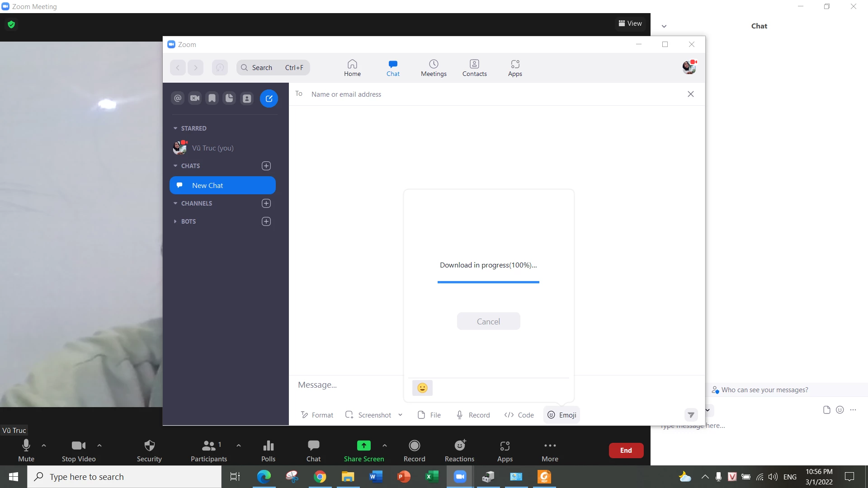Click the Share Screen icon
Screen dimensions: 868x488
point(363,446)
